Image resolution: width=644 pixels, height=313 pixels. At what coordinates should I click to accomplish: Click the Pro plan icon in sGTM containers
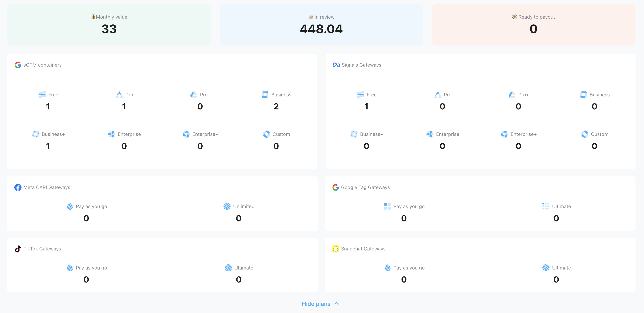pyautogui.click(x=119, y=95)
